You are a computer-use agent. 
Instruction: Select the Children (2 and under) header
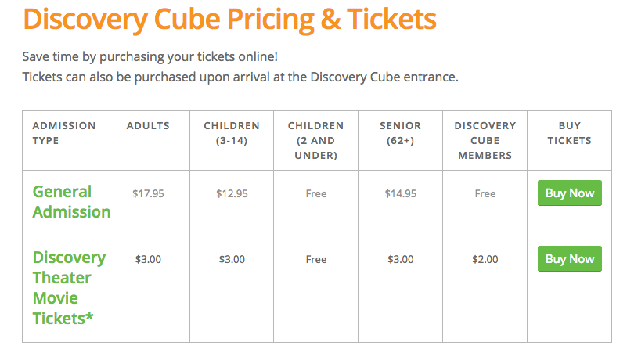(x=316, y=140)
